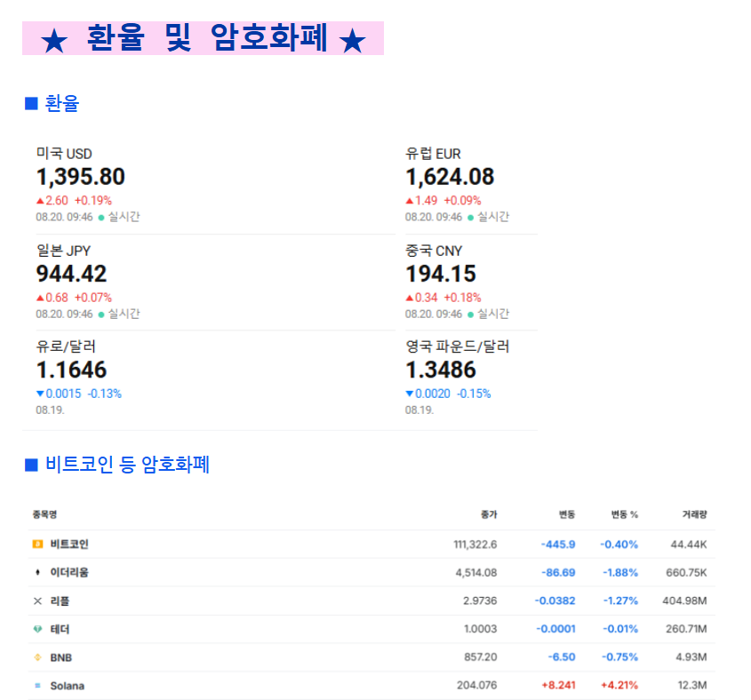
Task: Select the '미국 USD' label
Action: pos(64,154)
